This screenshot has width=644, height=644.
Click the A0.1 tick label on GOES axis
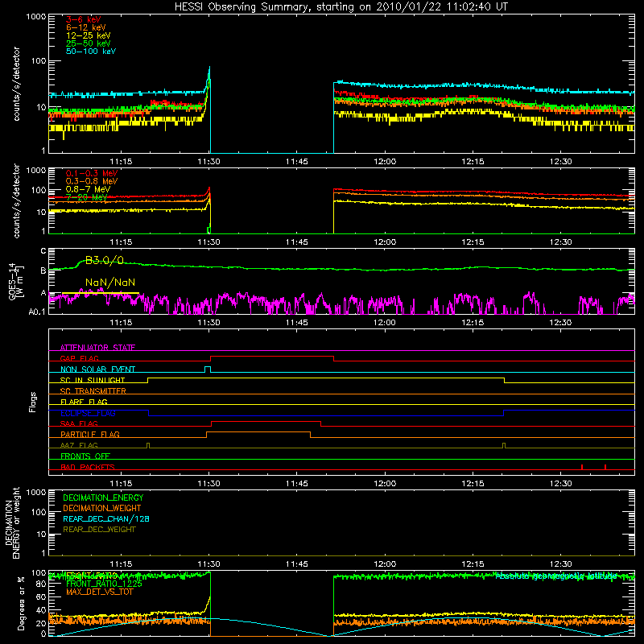(37, 312)
